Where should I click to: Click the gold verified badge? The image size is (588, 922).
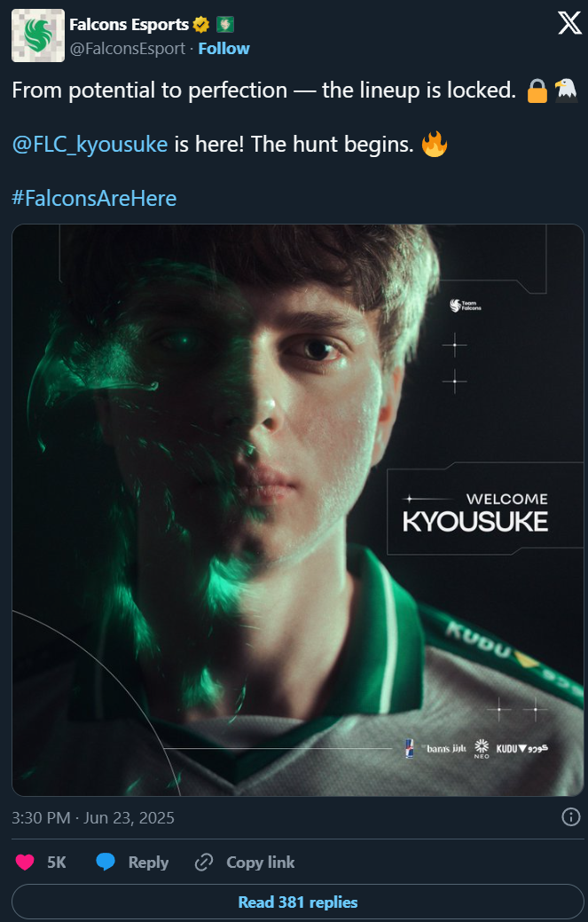click(201, 25)
